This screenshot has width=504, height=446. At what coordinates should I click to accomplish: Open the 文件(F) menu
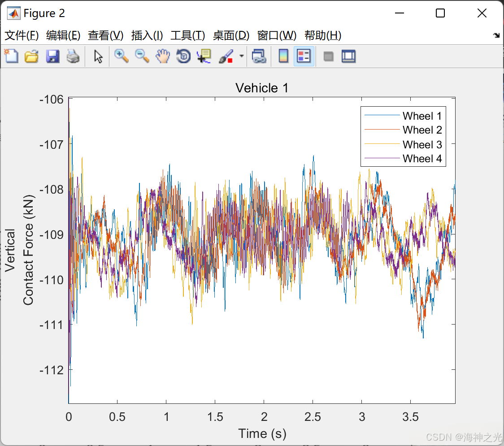22,35
